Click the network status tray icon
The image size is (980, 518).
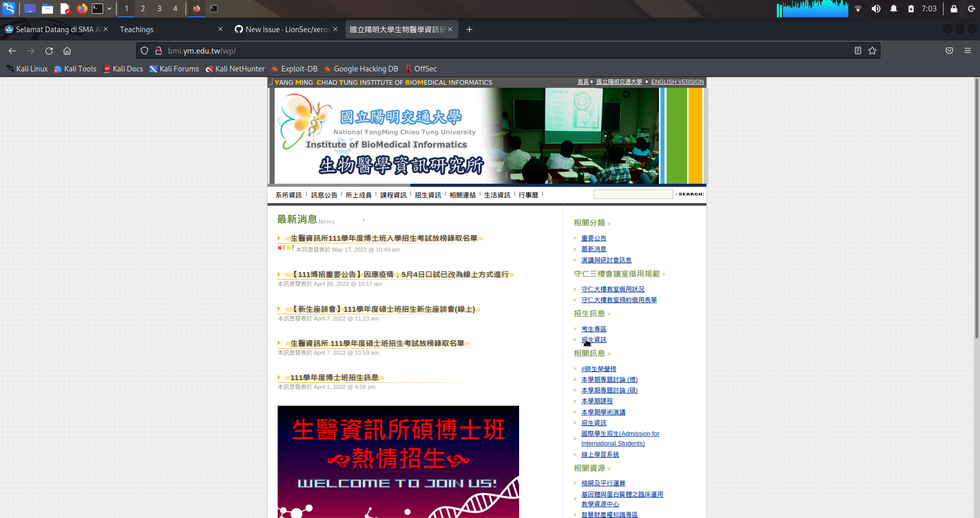858,9
